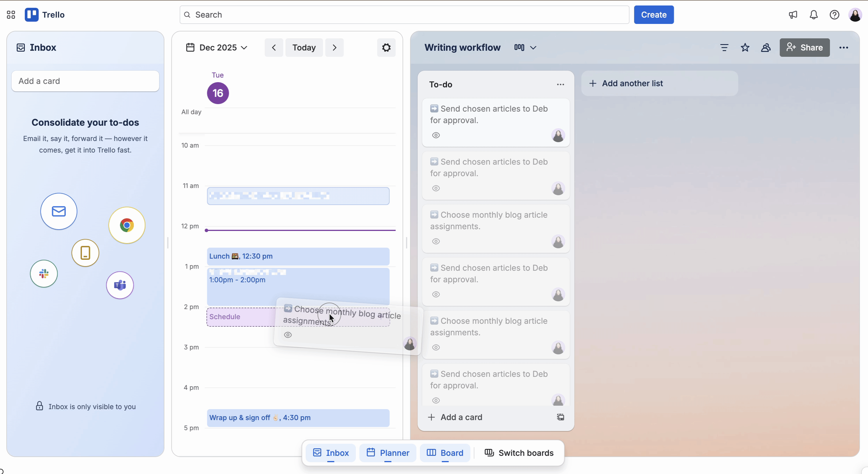868x474 pixels.
Task: Open the Trello apps grid menu
Action: point(10,14)
